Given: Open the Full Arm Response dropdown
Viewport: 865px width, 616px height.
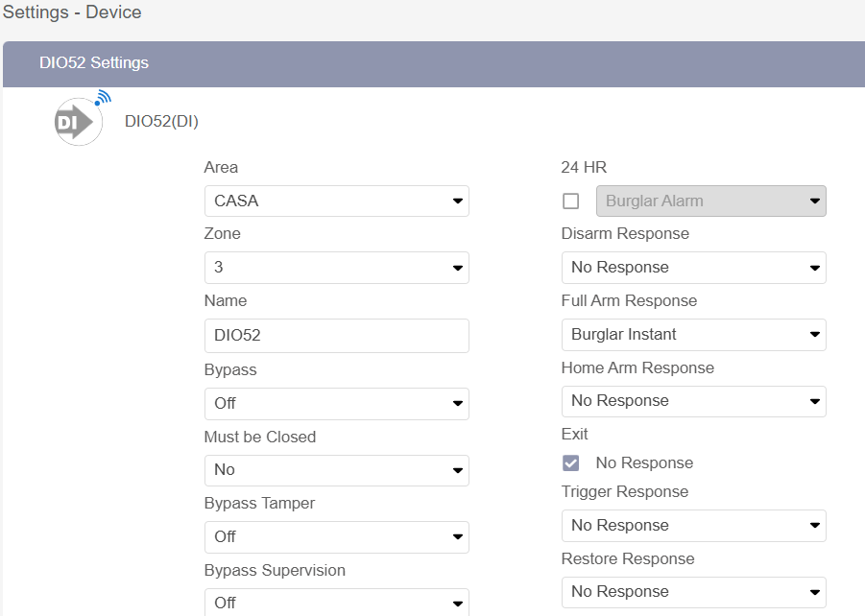Looking at the screenshot, I should [693, 335].
